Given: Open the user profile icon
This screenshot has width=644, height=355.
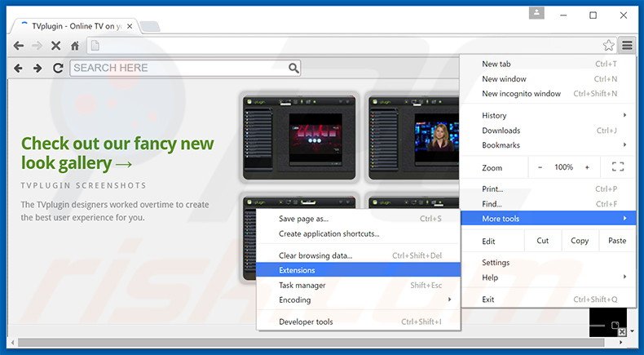Looking at the screenshot, I should click(x=536, y=13).
